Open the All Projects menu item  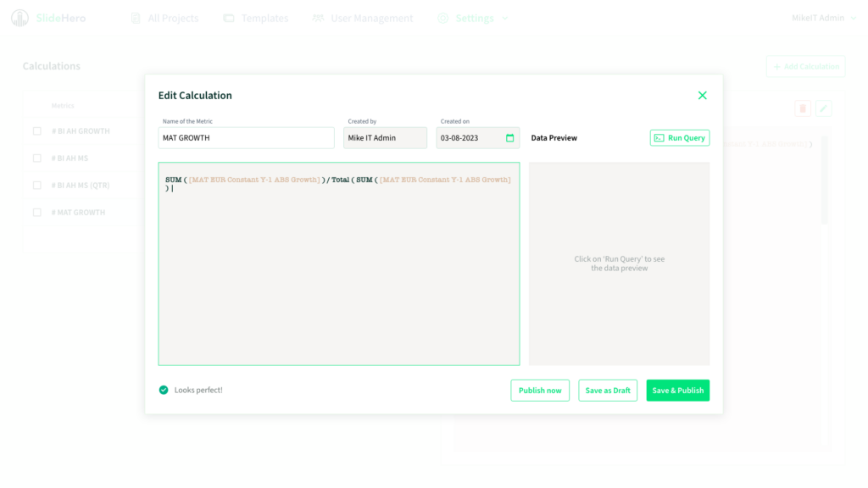point(172,18)
